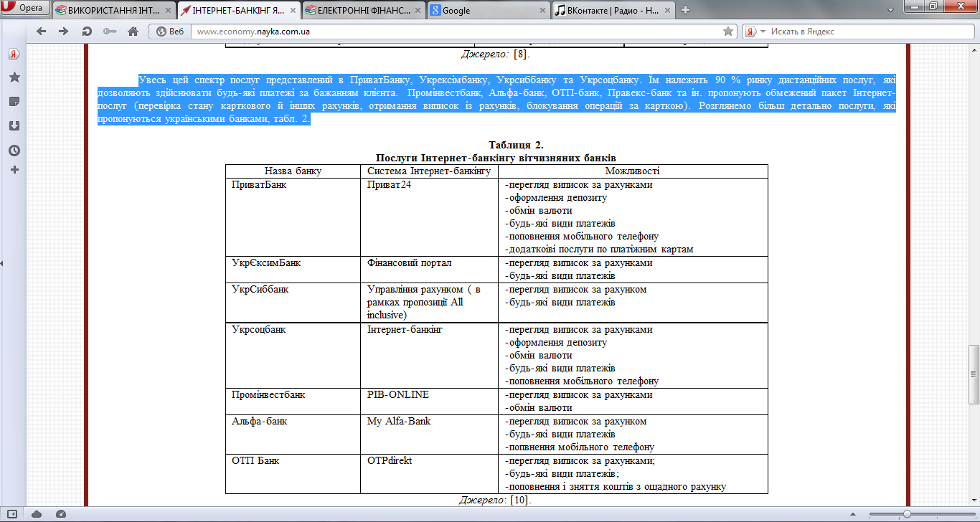Click the Джерело [10] source line below table

pos(495,500)
